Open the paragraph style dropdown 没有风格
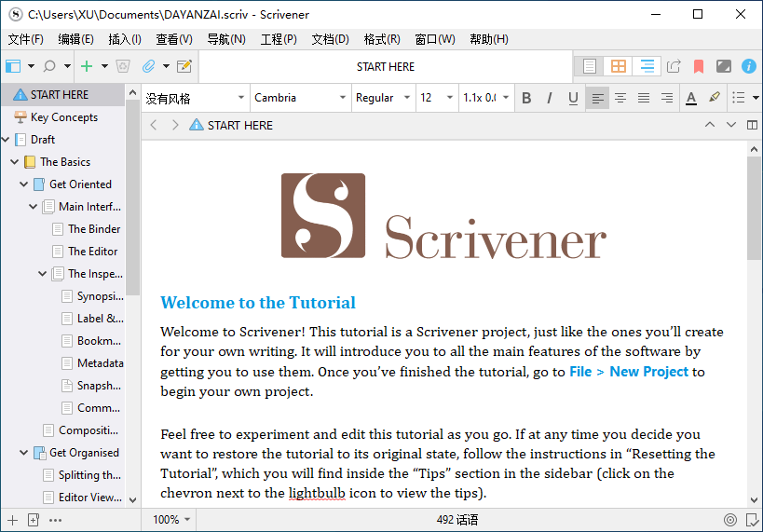 [195, 99]
